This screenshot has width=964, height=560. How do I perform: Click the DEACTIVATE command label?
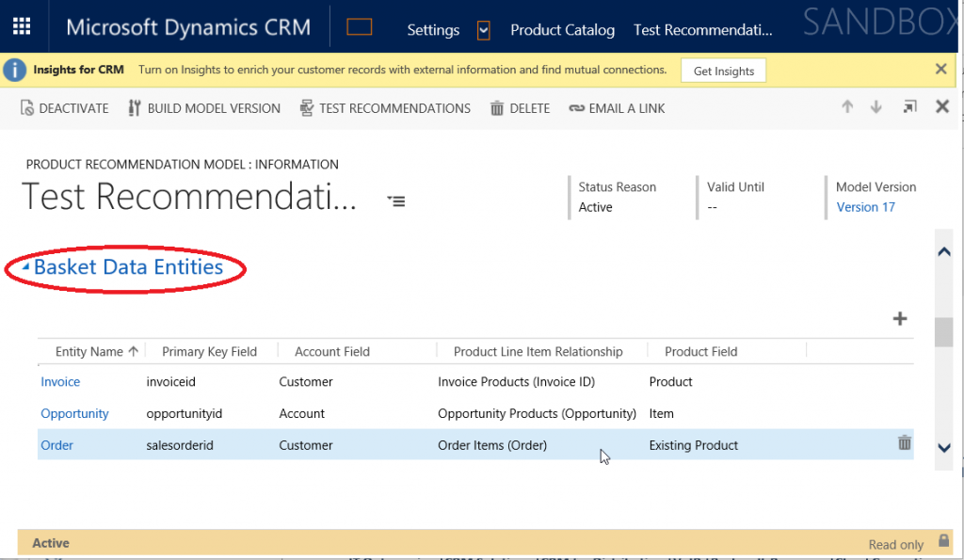pos(73,108)
